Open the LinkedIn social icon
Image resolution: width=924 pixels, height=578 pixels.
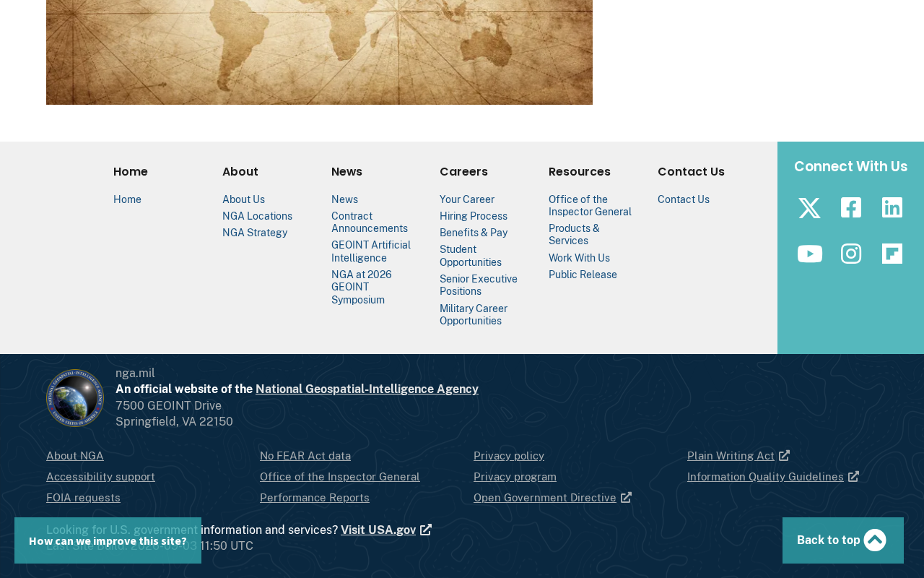(892, 208)
